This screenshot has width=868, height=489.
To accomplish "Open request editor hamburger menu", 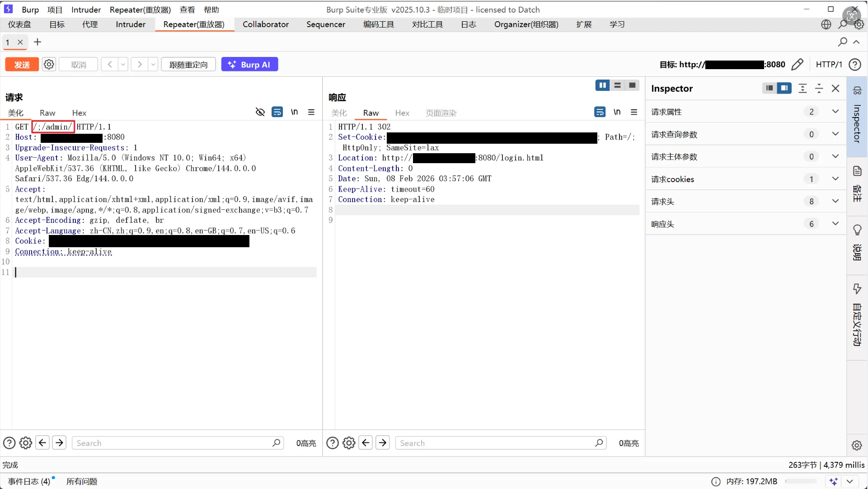I will (x=311, y=112).
